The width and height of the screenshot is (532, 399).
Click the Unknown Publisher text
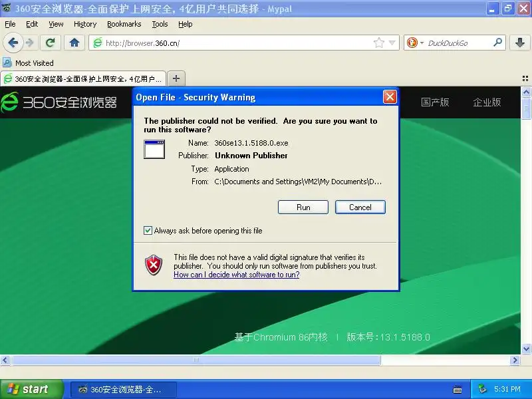251,156
